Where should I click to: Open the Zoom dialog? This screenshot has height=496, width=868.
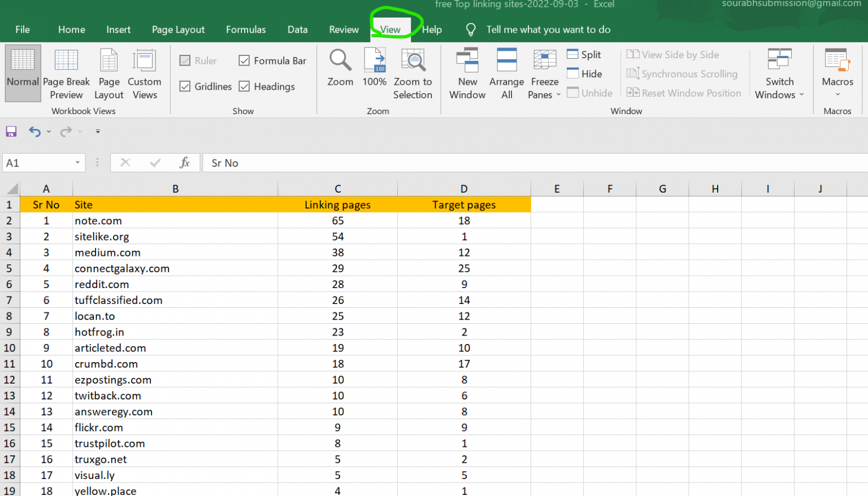click(x=340, y=68)
